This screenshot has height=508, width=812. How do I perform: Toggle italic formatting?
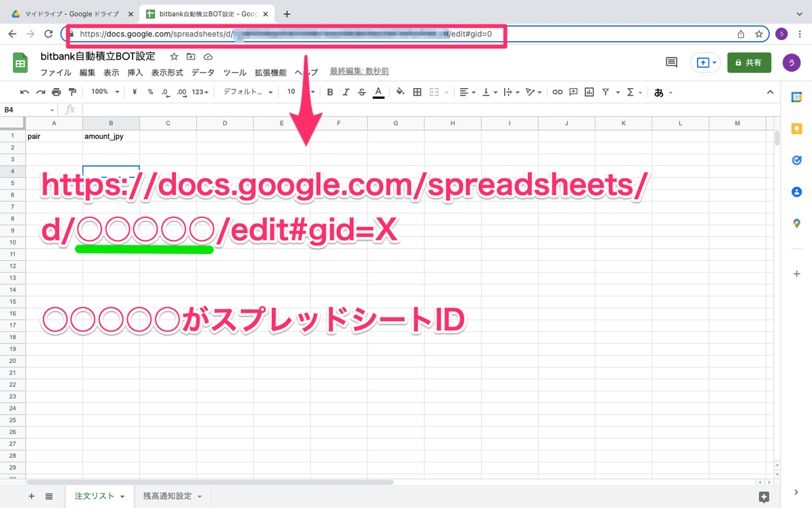pyautogui.click(x=346, y=92)
